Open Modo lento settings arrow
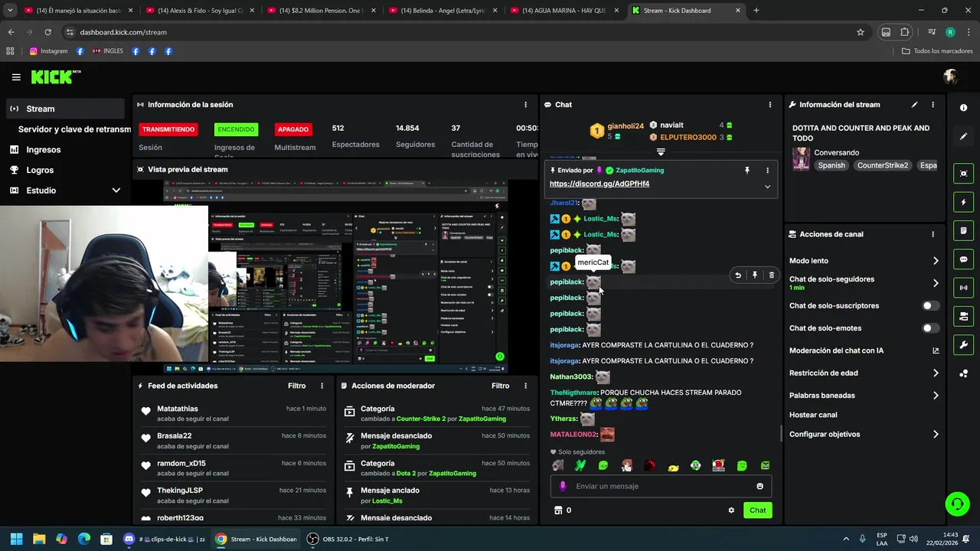This screenshot has width=980, height=551. pyautogui.click(x=936, y=261)
